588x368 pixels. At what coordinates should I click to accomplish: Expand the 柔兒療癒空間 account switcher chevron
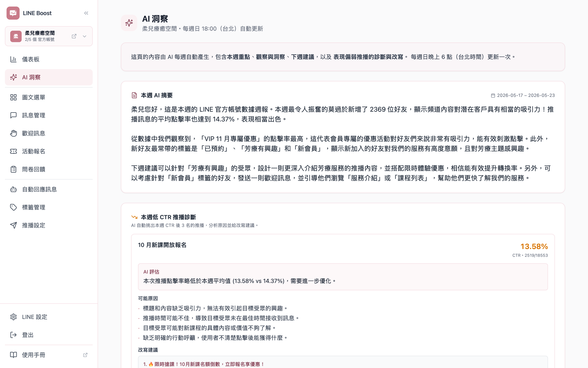(85, 36)
